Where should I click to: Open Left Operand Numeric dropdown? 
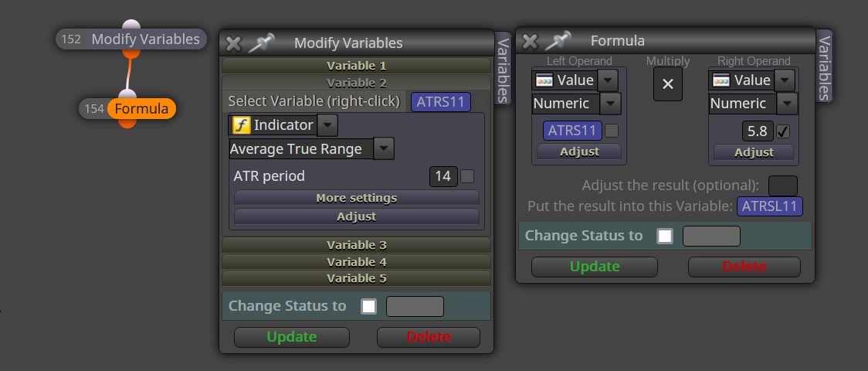click(x=611, y=104)
